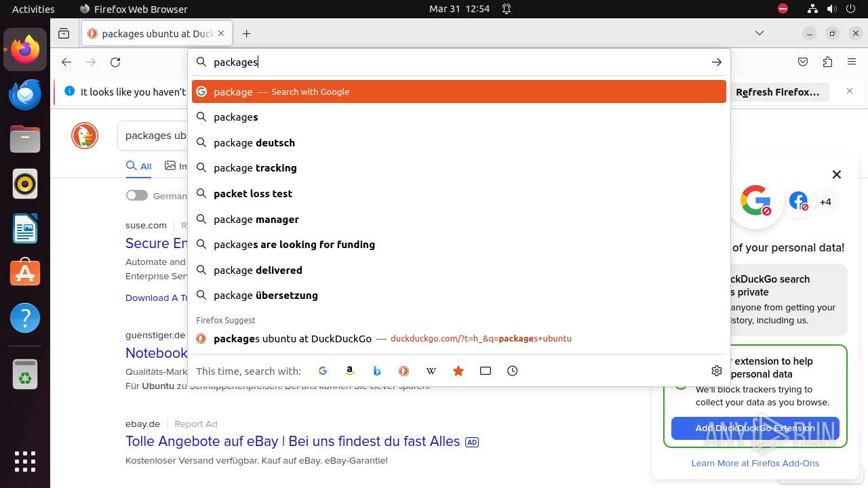Choose packages are looking for funding suggestion
The height and width of the screenshot is (488, 868).
pos(459,245)
